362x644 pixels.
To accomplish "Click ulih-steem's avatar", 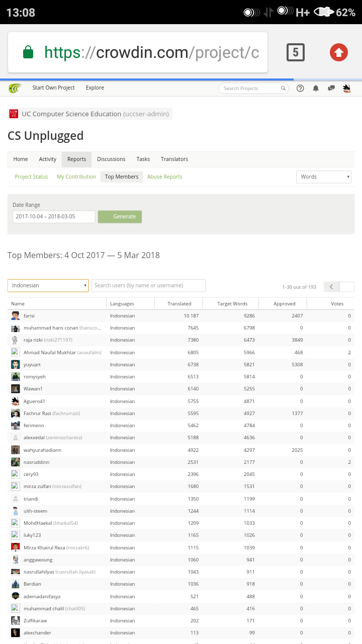I will [16, 511].
